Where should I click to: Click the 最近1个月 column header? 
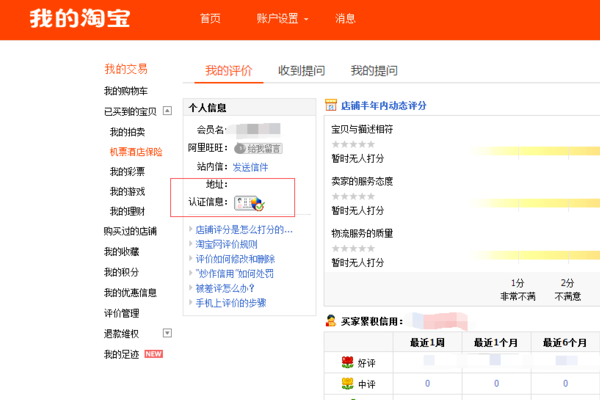pos(496,343)
